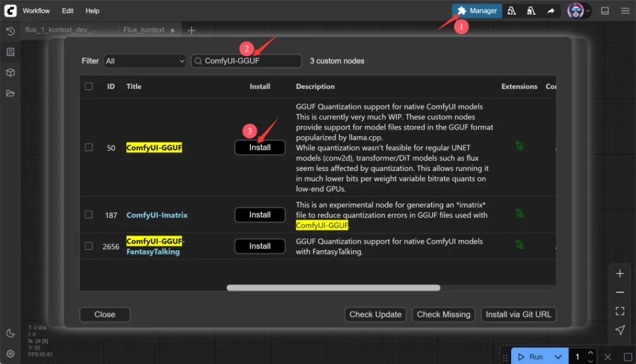Check the ComfyUI-GGUF row checkbox
The height and width of the screenshot is (364, 636).
click(x=88, y=147)
